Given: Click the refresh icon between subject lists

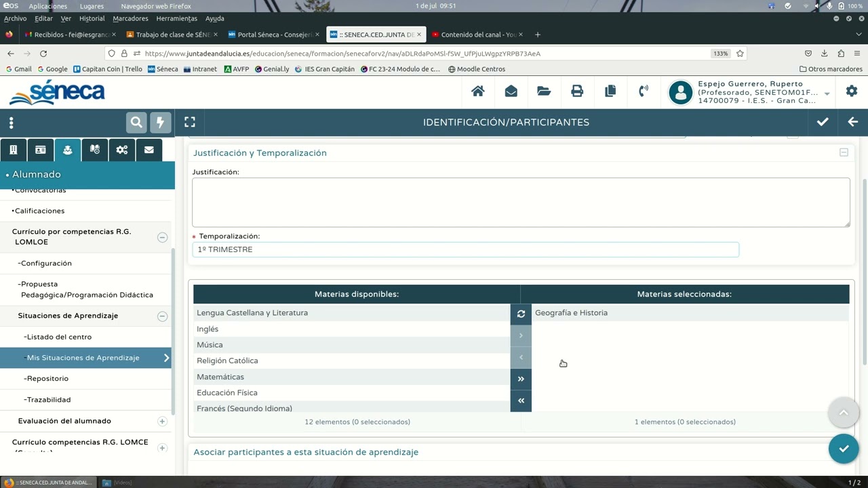Looking at the screenshot, I should click(521, 314).
